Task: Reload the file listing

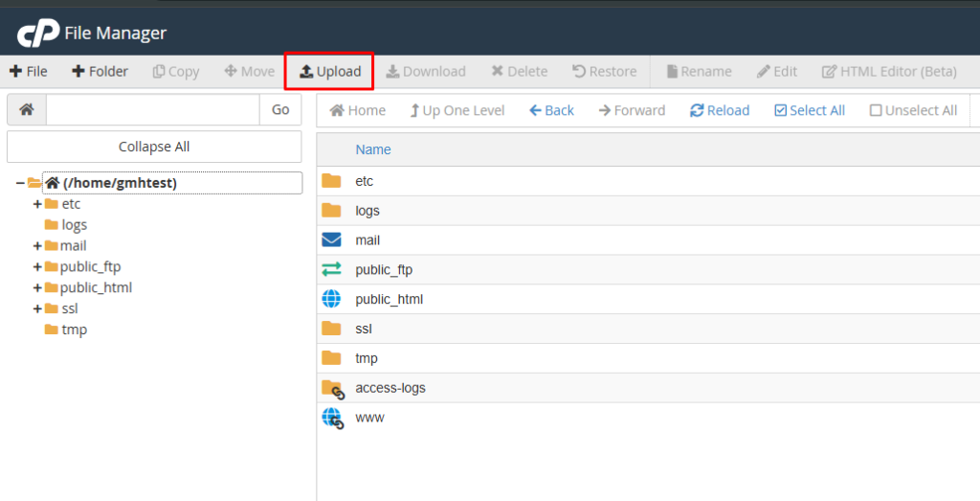Action: (720, 110)
